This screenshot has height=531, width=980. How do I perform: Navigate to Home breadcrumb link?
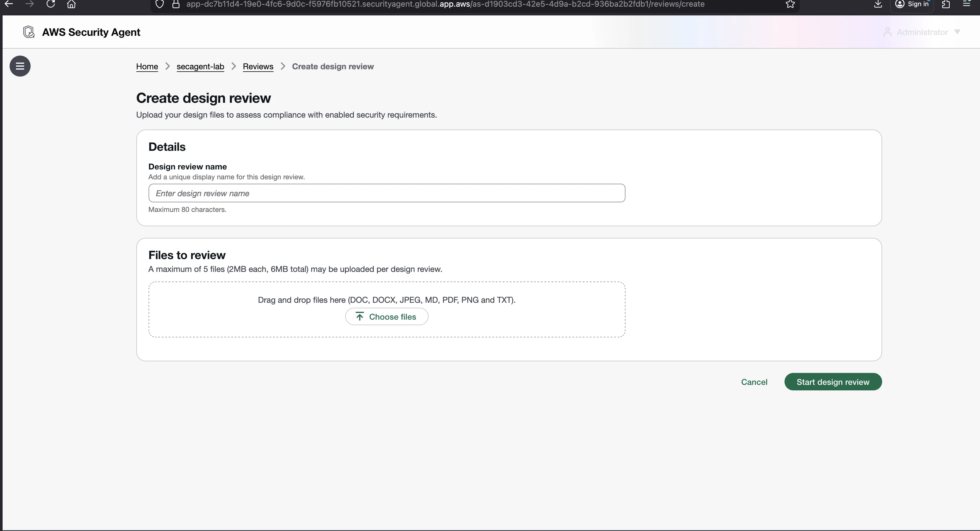147,66
